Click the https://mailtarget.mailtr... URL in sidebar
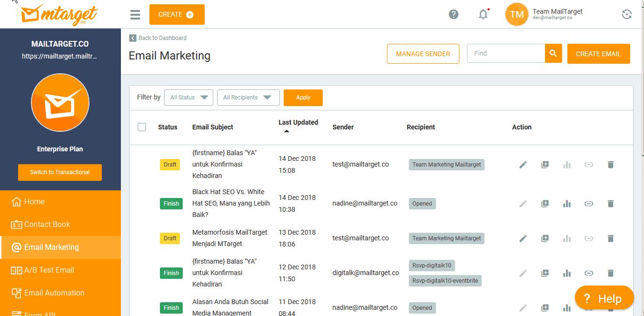Image resolution: width=644 pixels, height=316 pixels. tap(59, 56)
